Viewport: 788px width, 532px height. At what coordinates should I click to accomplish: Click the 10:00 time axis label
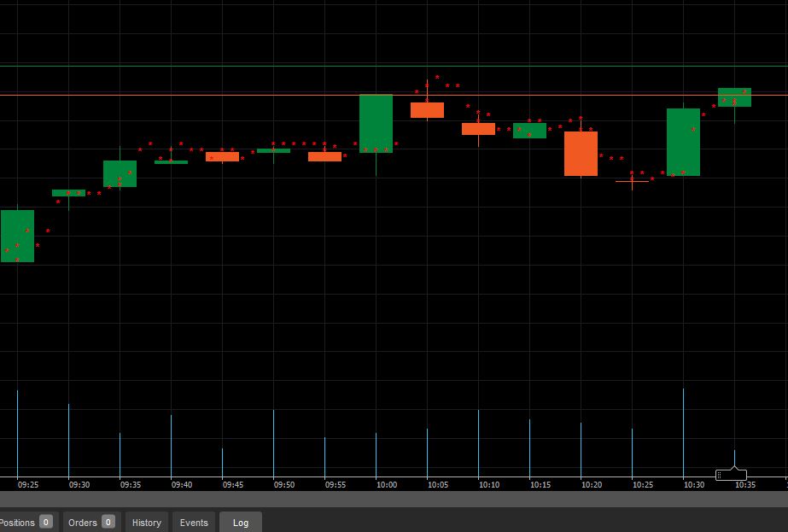point(387,485)
